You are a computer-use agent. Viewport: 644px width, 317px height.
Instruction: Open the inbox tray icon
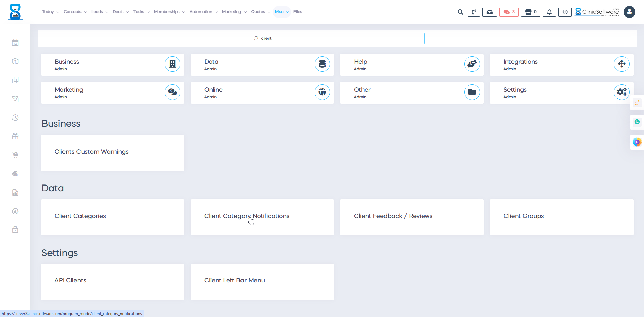point(489,12)
